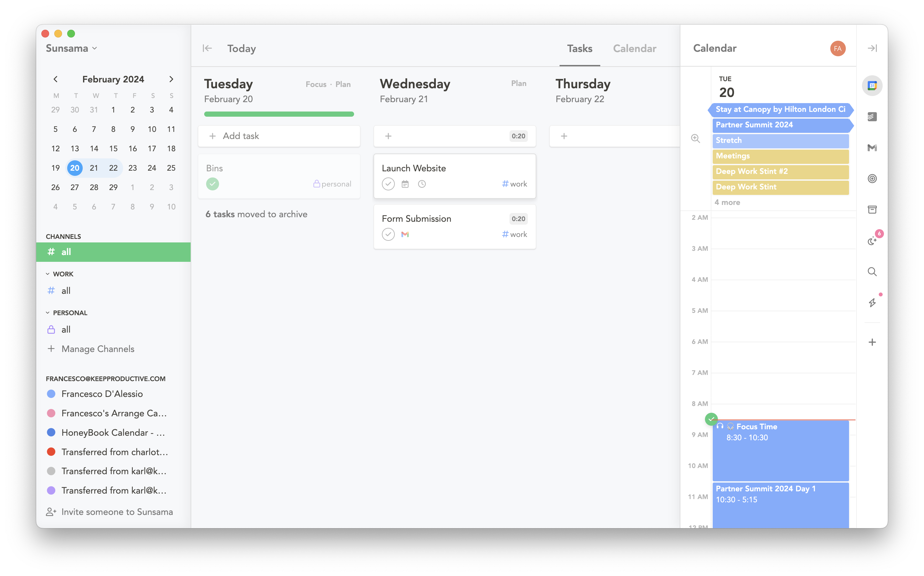Click Tuesday's green progress bar
The width and height of the screenshot is (924, 576).
pos(279,113)
